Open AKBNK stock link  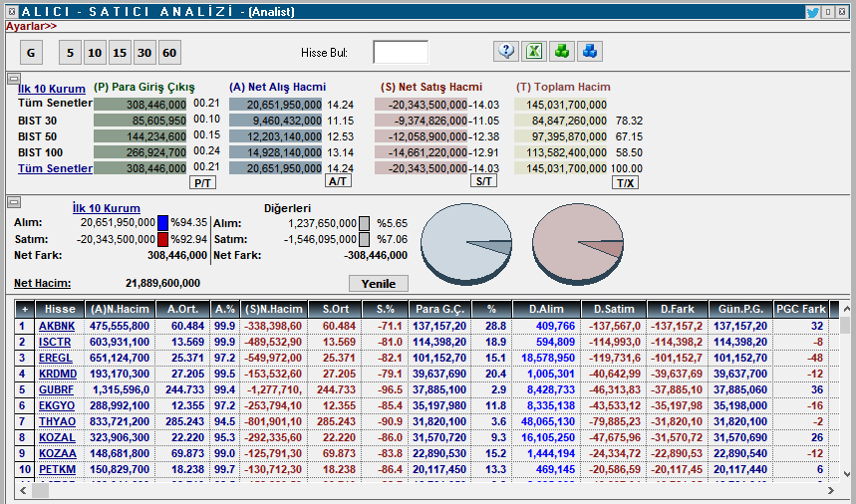[57, 326]
